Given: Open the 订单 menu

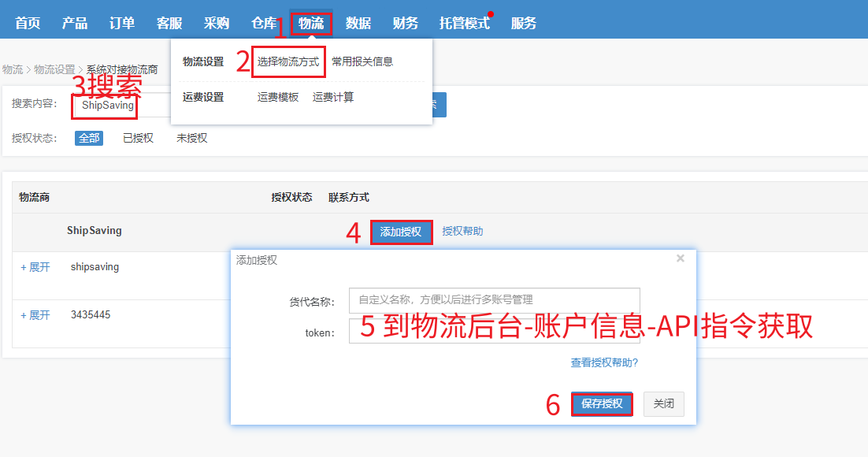Looking at the screenshot, I should (122, 24).
